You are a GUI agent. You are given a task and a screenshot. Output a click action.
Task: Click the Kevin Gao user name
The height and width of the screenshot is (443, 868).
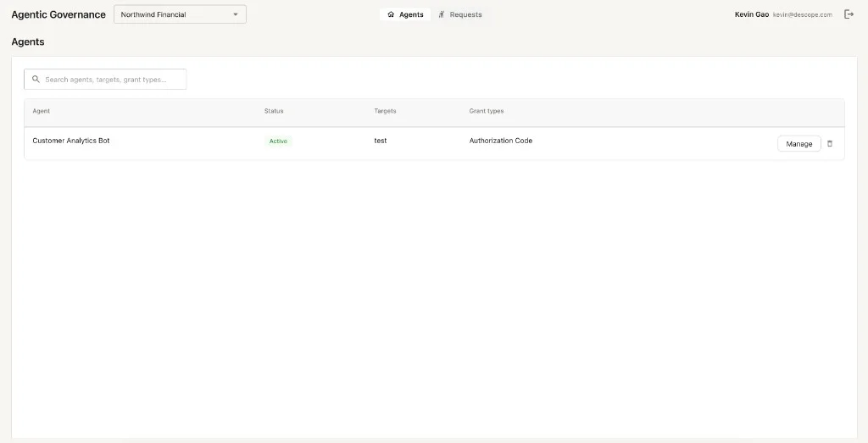(751, 14)
